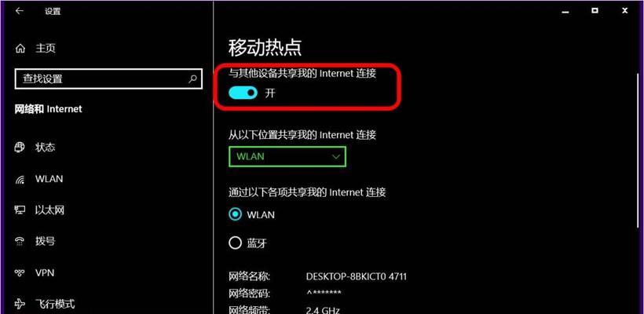
Task: Open the WLAN connection source dropdown
Action: point(287,156)
